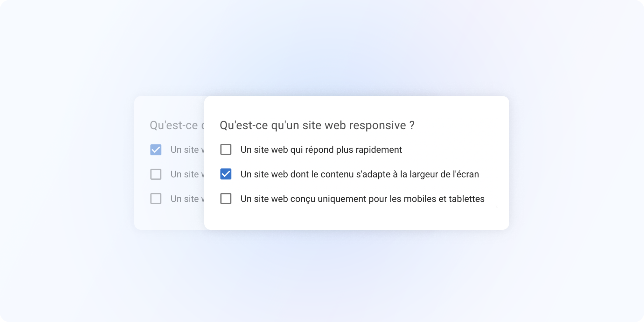This screenshot has width=644, height=322.
Task: Tick the bottom checkbox on the faded card
Action: point(156,199)
